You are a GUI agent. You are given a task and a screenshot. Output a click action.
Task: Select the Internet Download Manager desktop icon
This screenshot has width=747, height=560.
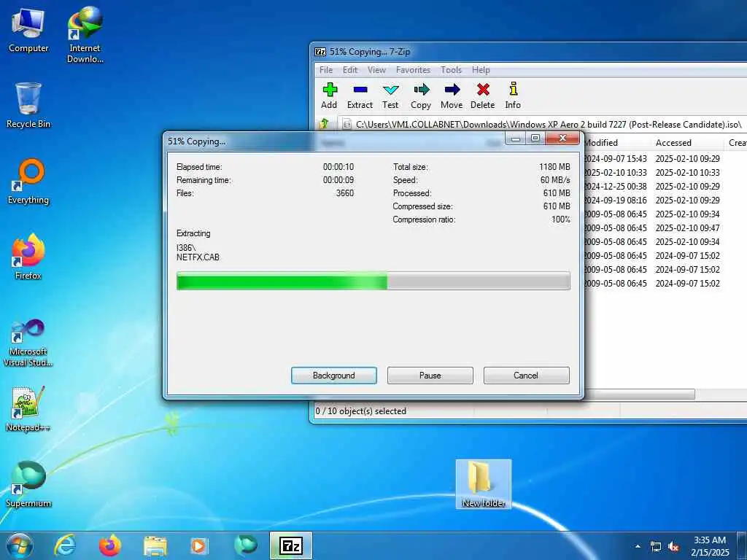[x=85, y=35]
